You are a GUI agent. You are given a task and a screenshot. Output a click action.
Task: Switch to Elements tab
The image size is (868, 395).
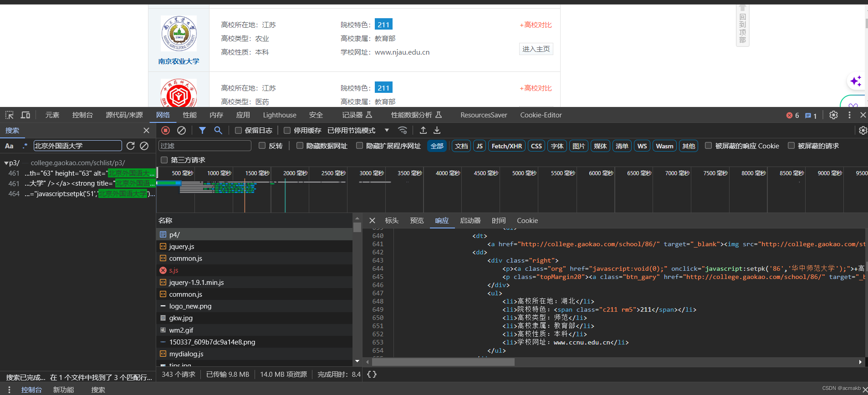coord(52,115)
